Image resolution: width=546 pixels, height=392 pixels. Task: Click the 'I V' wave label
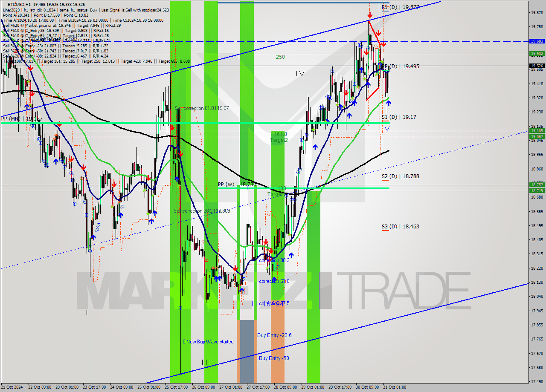[x=300, y=74]
